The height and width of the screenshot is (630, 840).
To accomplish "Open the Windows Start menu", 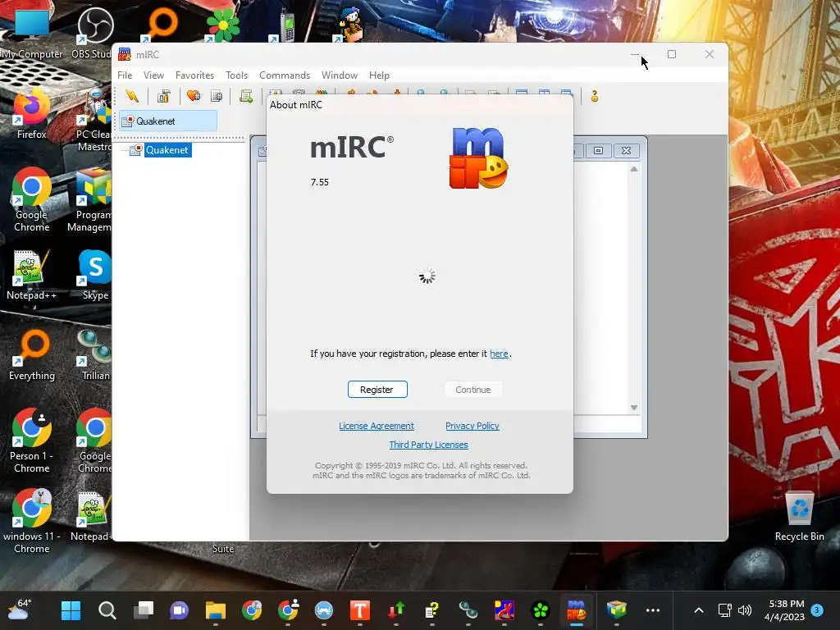I will [71, 610].
